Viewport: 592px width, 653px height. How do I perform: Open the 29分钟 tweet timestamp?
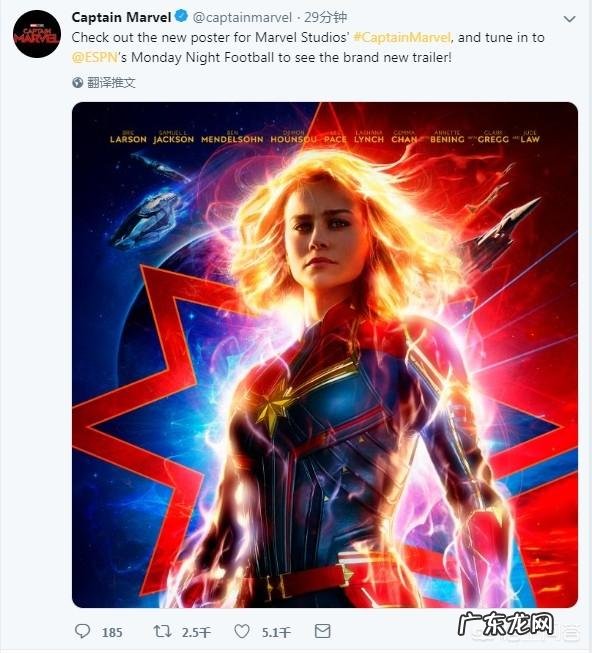(x=326, y=17)
